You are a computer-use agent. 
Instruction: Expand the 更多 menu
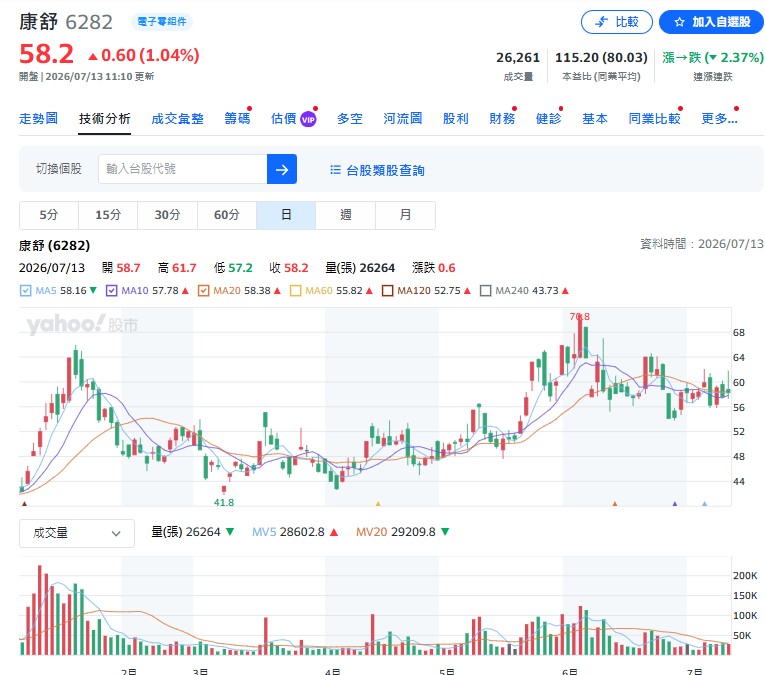719,119
